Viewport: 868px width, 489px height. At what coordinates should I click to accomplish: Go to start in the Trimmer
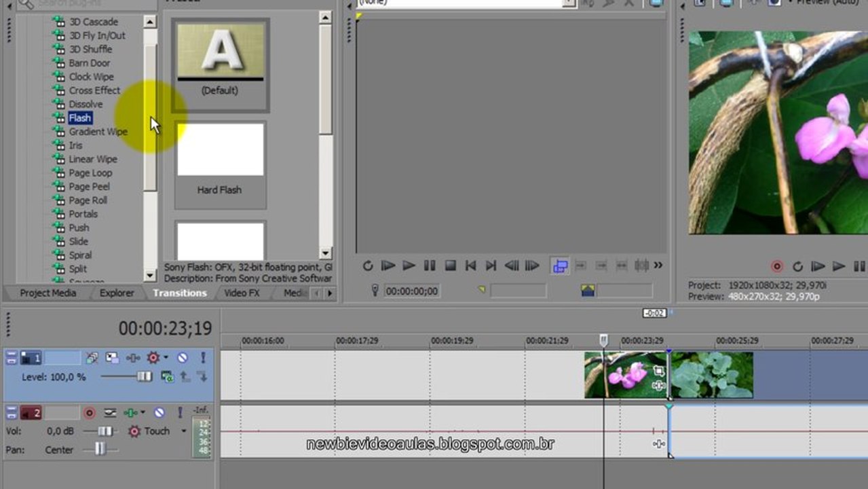470,266
